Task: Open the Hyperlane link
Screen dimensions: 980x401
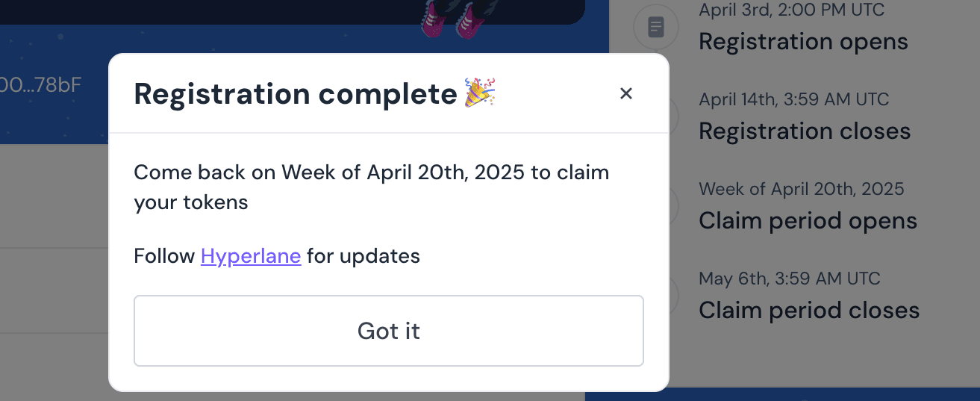Action: pos(251,256)
